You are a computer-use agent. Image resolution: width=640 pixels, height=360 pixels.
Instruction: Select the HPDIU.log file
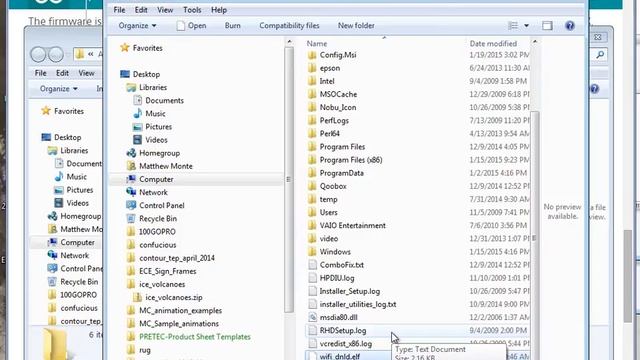tap(331, 278)
